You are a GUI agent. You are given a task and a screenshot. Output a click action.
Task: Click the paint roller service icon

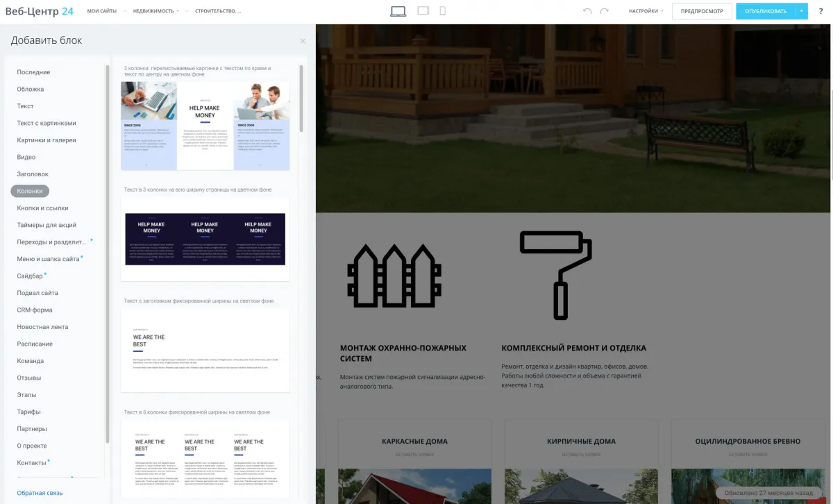pyautogui.click(x=556, y=275)
